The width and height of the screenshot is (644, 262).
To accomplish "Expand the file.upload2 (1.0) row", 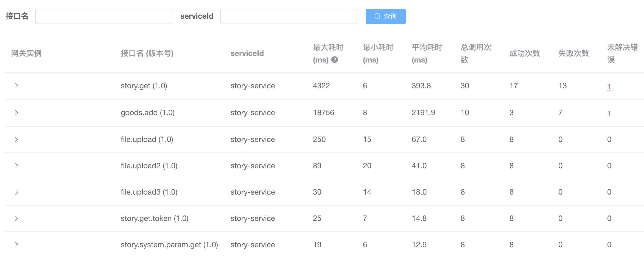I will pyautogui.click(x=16, y=166).
